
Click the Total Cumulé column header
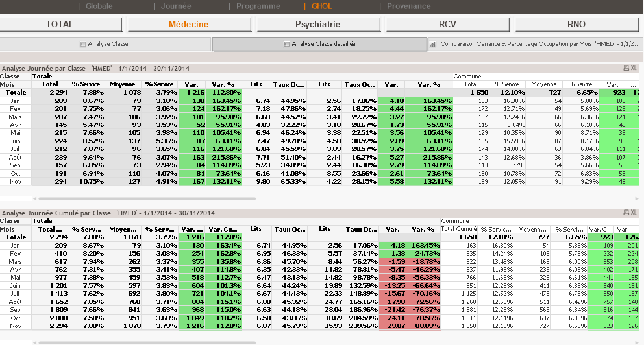459,229
